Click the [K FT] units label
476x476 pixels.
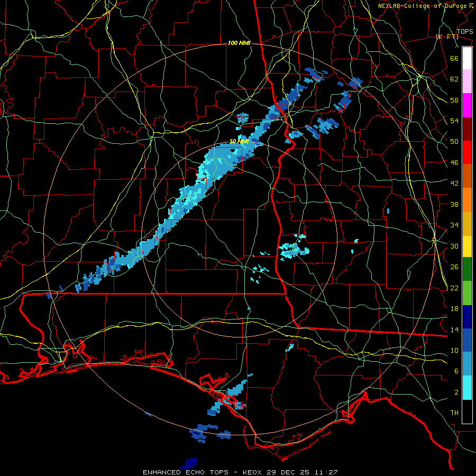(447, 36)
